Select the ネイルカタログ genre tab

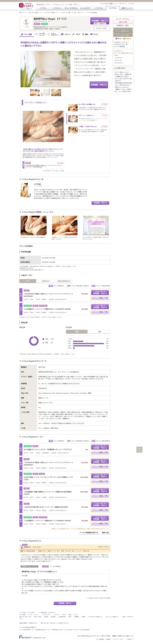[85, 8]
